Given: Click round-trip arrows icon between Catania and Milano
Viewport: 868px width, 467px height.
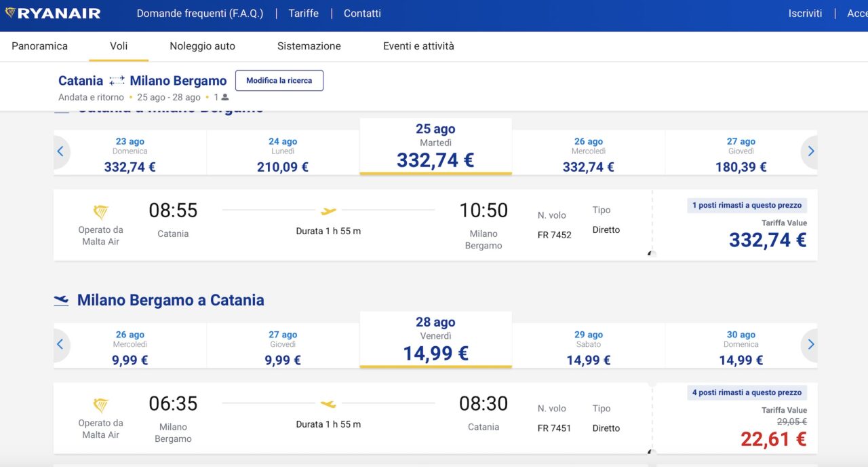Looking at the screenshot, I should (x=117, y=81).
